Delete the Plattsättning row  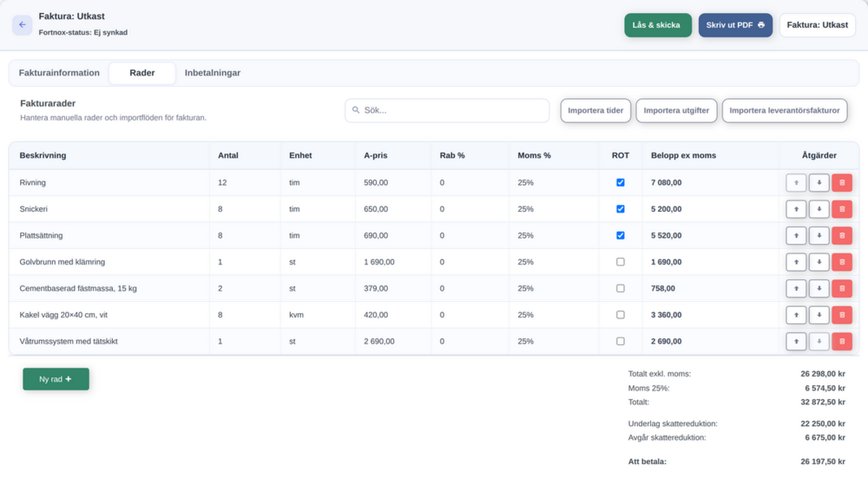(x=842, y=236)
